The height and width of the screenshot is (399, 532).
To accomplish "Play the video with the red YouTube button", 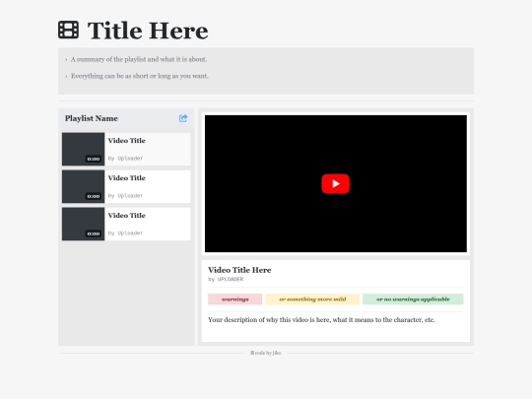I will (x=336, y=183).
